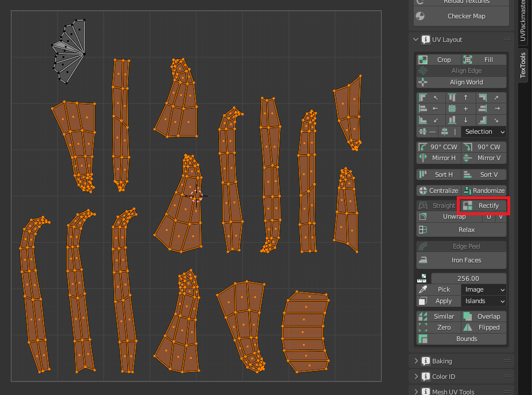Image resolution: width=532 pixels, height=395 pixels.
Task: Select the TexTools sidebar tab
Action: coord(523,65)
